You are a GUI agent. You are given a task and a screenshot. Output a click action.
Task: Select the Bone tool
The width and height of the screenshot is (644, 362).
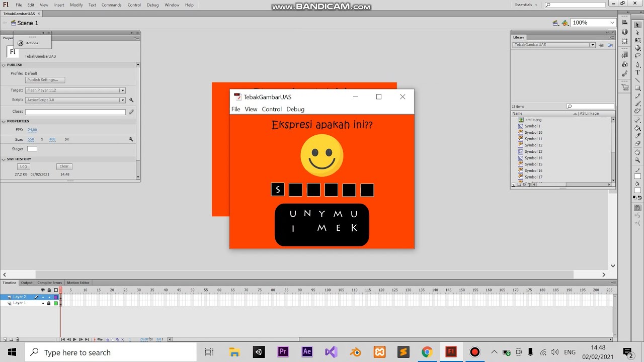click(637, 120)
